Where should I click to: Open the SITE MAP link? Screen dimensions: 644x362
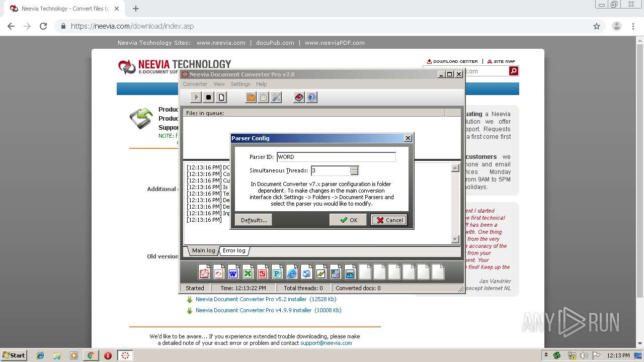(501, 61)
